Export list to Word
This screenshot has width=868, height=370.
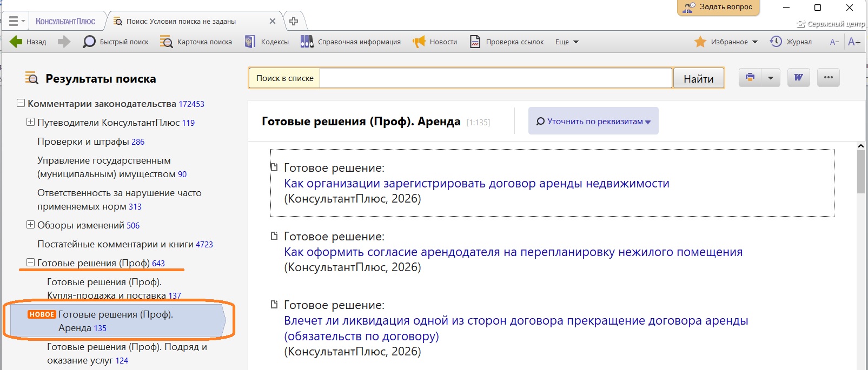(798, 78)
